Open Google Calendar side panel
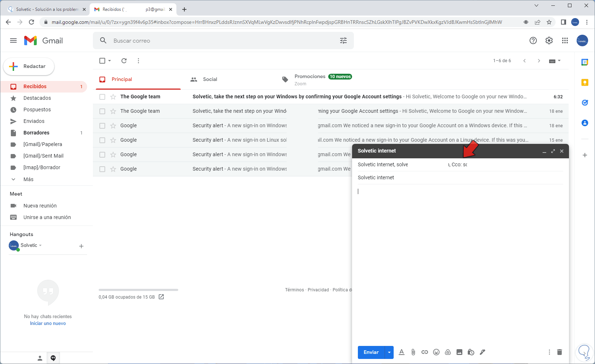 point(585,62)
